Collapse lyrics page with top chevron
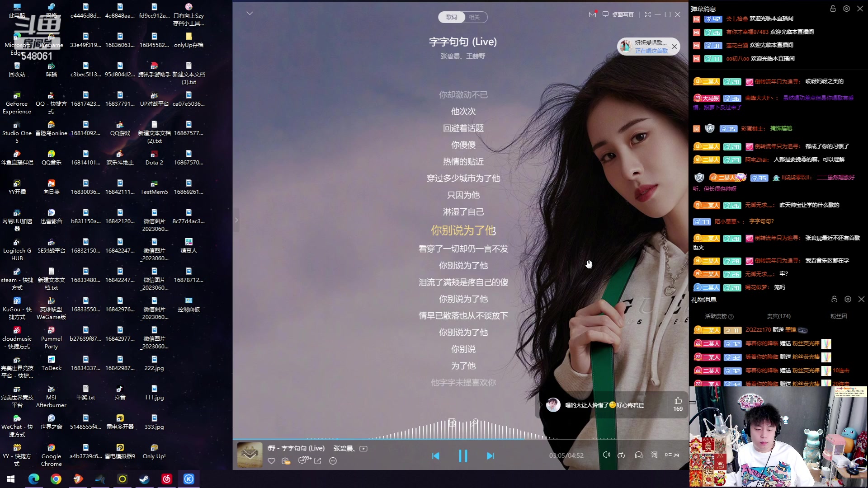This screenshot has width=868, height=488. point(250,13)
